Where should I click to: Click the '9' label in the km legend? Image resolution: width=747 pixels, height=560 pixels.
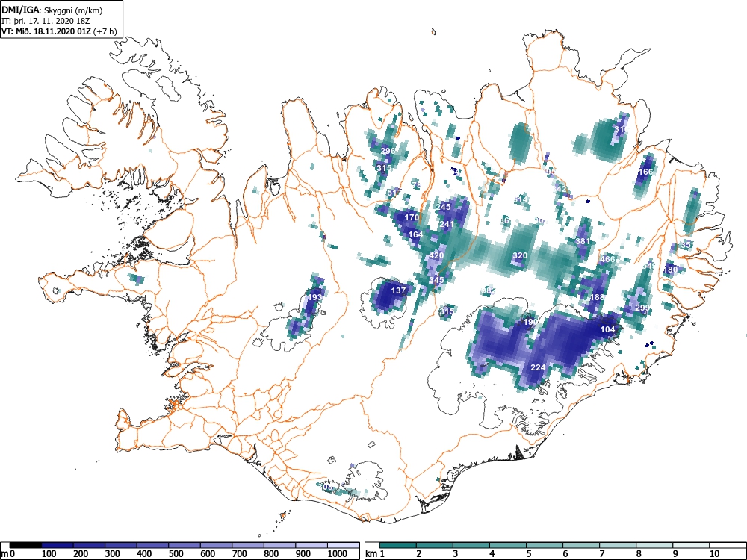(675, 553)
